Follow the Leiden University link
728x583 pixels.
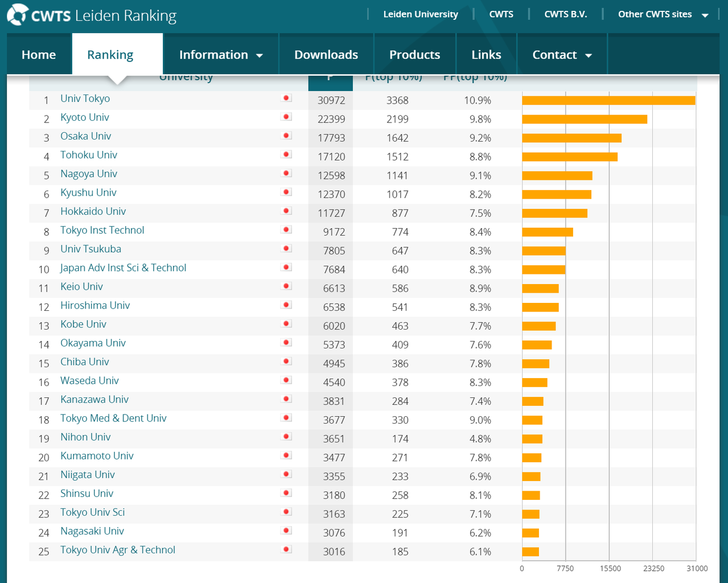coord(421,14)
